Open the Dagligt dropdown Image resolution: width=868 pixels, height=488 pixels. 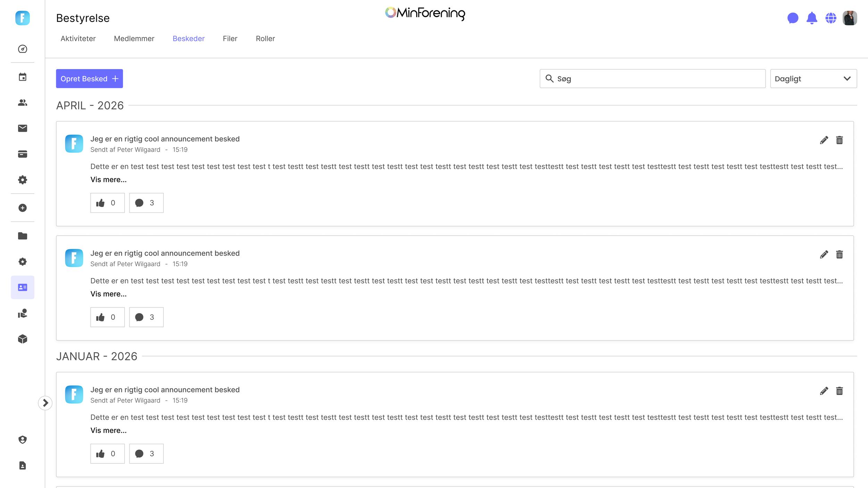click(813, 79)
